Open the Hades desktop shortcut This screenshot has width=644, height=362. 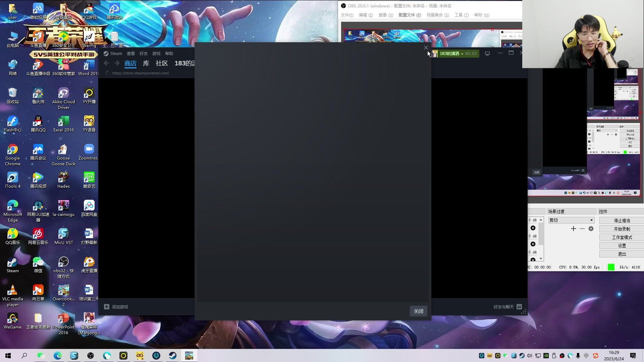tap(63, 180)
